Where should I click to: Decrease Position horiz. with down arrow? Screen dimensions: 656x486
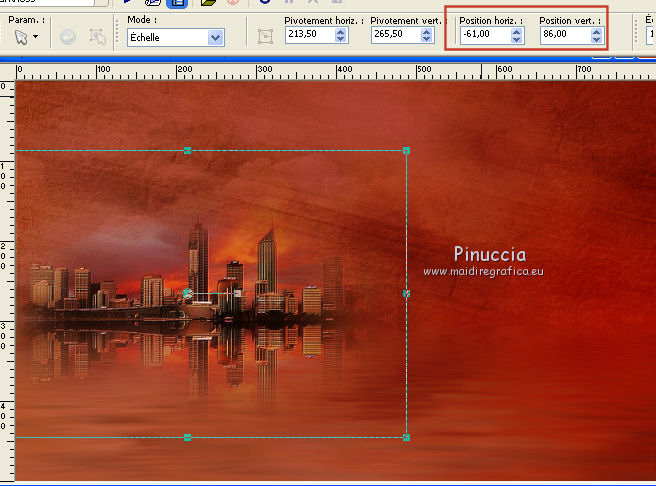point(517,38)
